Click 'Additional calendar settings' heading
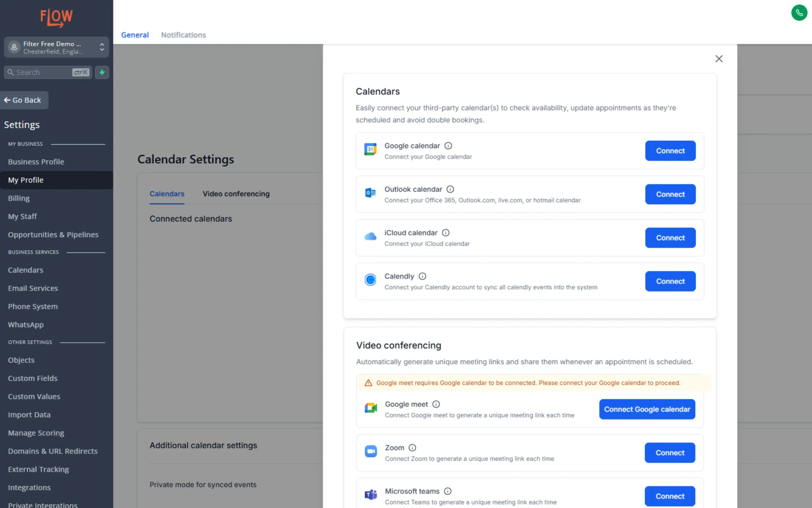The width and height of the screenshot is (812, 508). tap(203, 445)
